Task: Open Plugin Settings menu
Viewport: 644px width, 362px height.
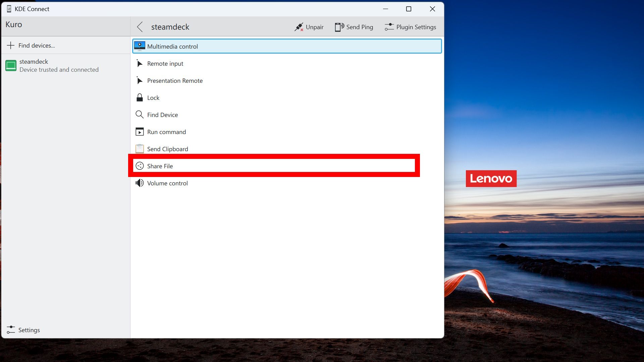Action: (x=411, y=27)
